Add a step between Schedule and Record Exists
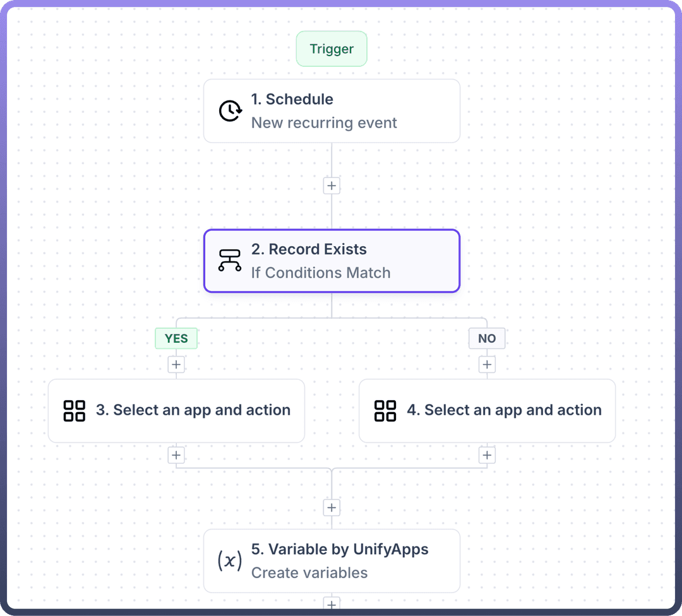The image size is (682, 616). pos(332,186)
